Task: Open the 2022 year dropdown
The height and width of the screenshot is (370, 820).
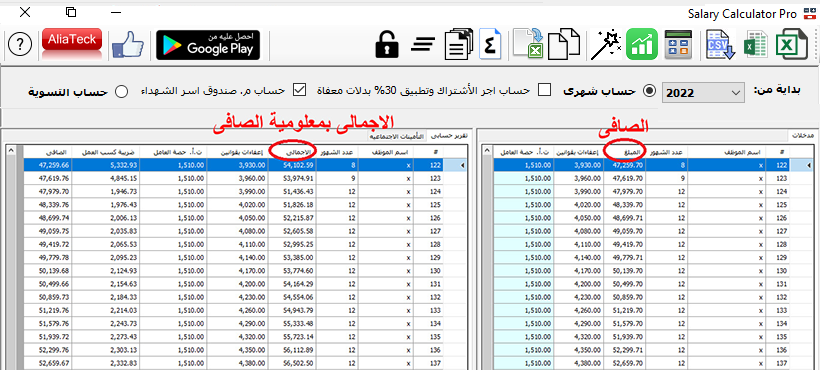Action: [x=703, y=93]
